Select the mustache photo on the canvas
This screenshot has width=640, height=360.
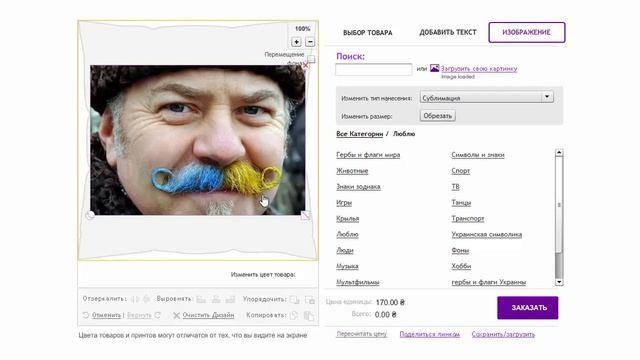coord(198,140)
